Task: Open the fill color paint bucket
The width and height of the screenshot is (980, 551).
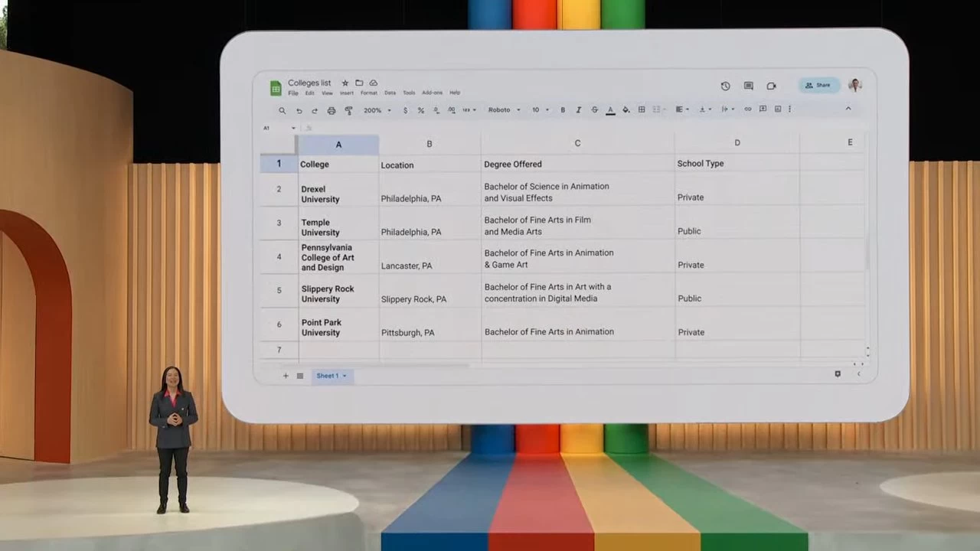Action: [x=626, y=110]
